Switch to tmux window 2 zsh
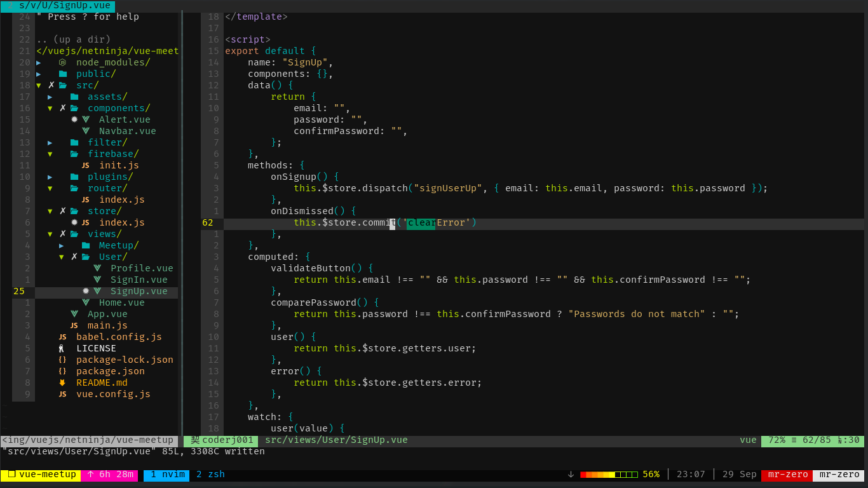 click(x=210, y=474)
